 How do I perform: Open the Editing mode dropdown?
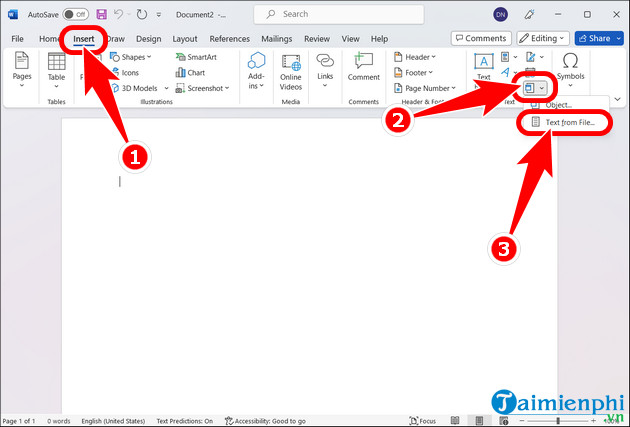[542, 38]
